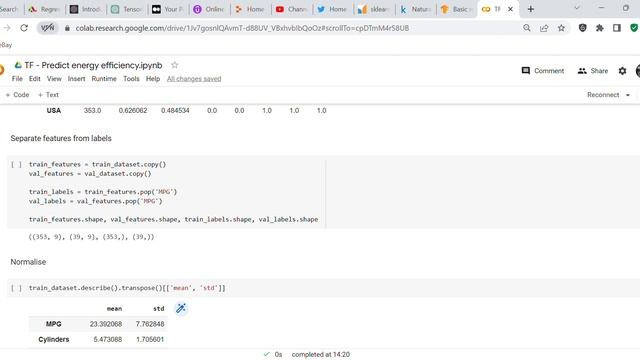Screen dimensions: 640x360
Task: Switch to the Regre tab
Action: (44, 9)
